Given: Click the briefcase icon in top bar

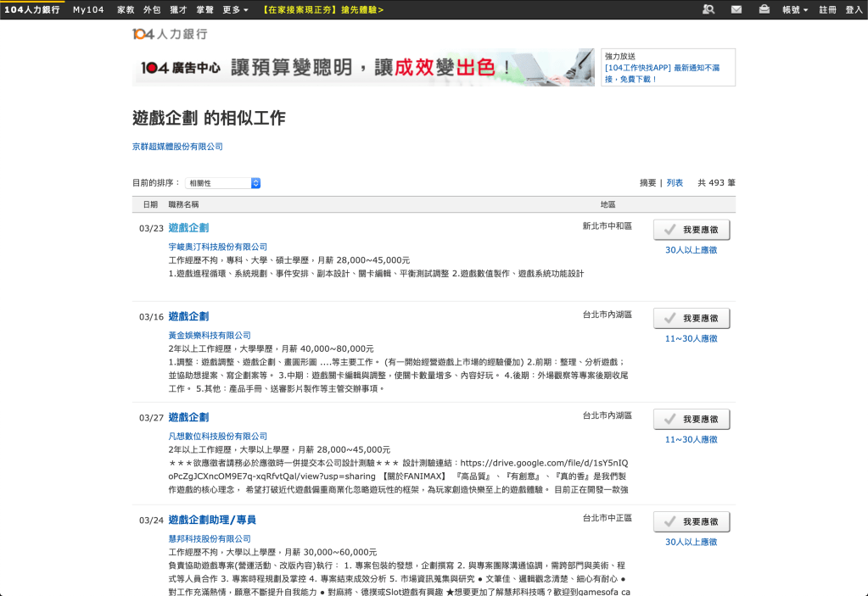Looking at the screenshot, I should click(764, 9).
